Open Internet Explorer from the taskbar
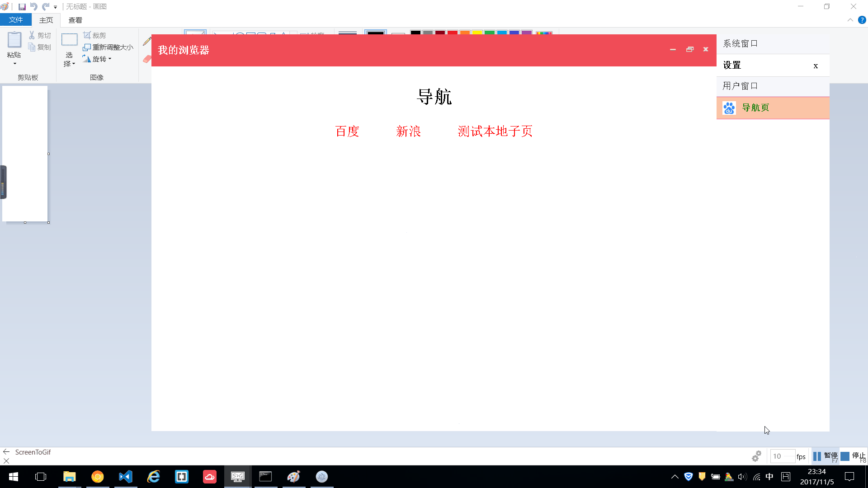 click(x=154, y=477)
